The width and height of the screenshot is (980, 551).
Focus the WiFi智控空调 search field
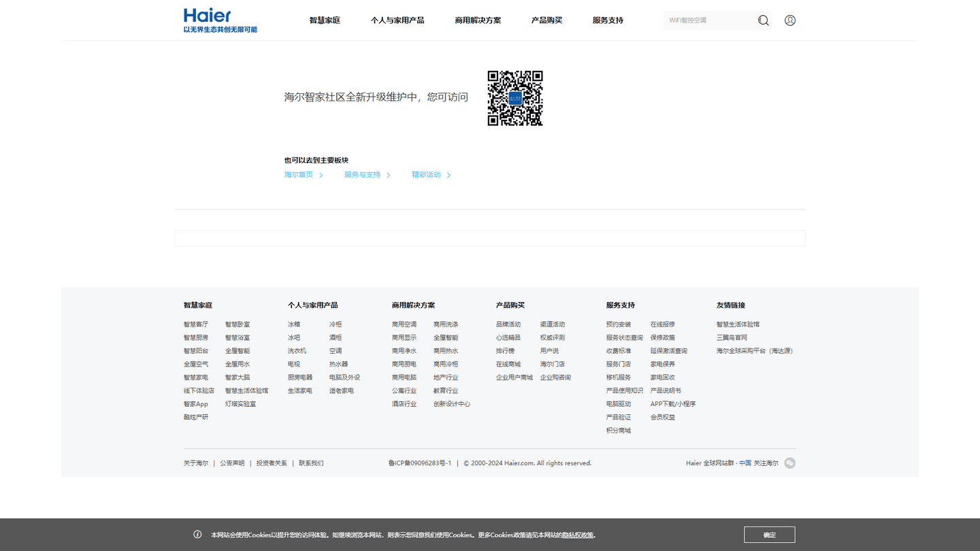tap(709, 20)
